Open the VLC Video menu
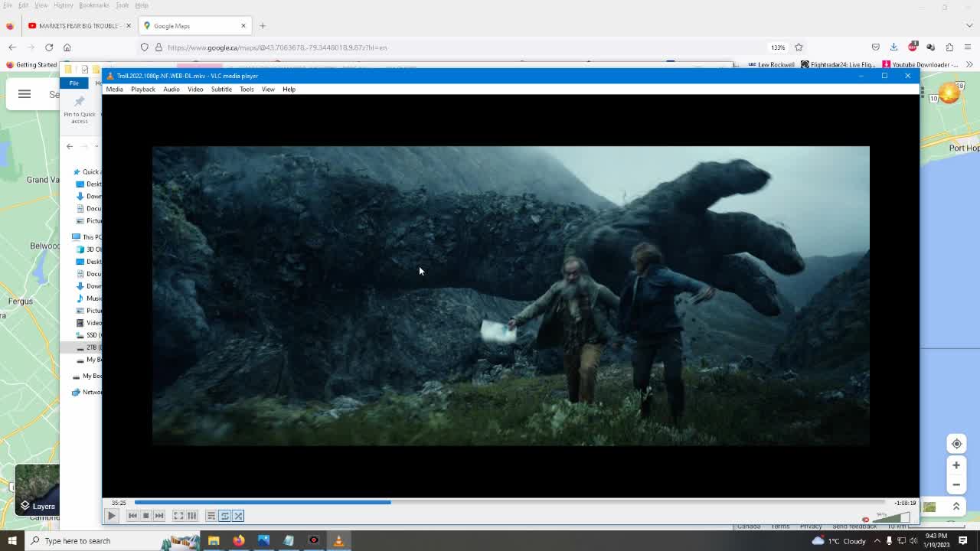This screenshot has width=980, height=551. coord(195,90)
